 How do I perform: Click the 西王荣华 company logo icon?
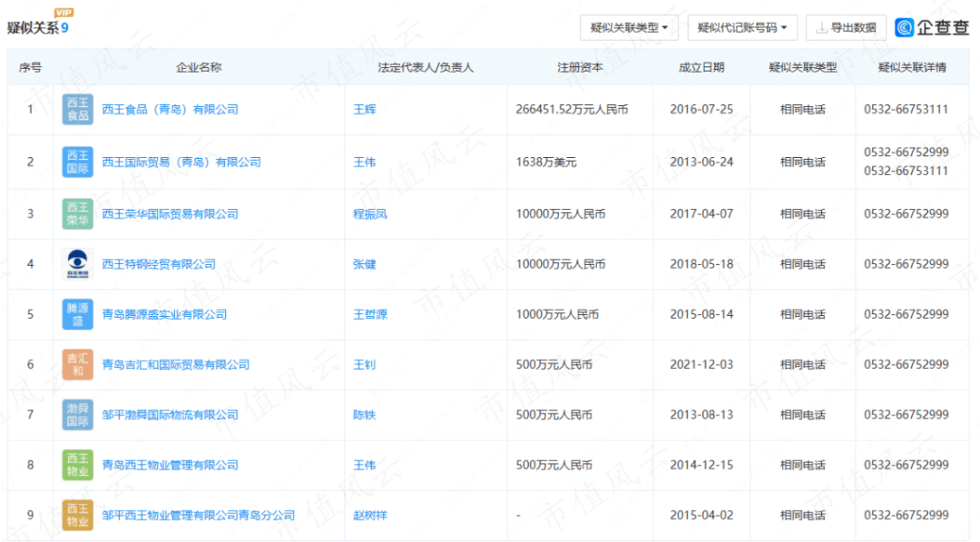(x=77, y=214)
